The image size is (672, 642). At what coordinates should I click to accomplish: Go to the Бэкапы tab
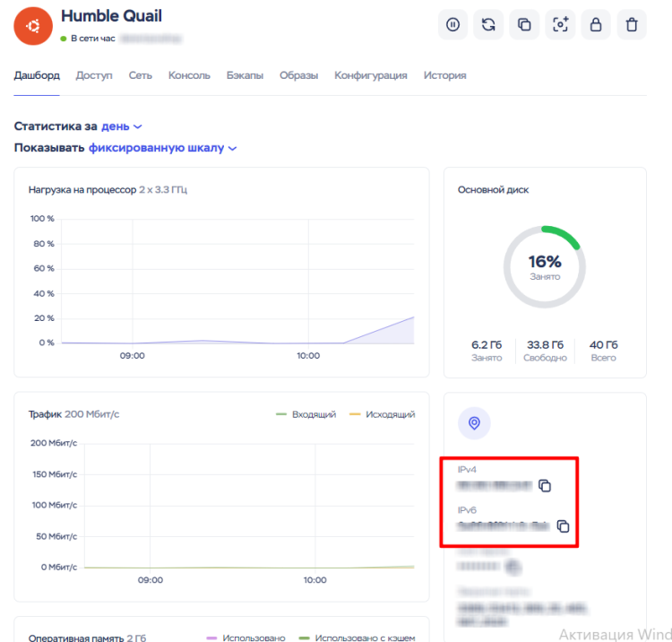point(245,76)
